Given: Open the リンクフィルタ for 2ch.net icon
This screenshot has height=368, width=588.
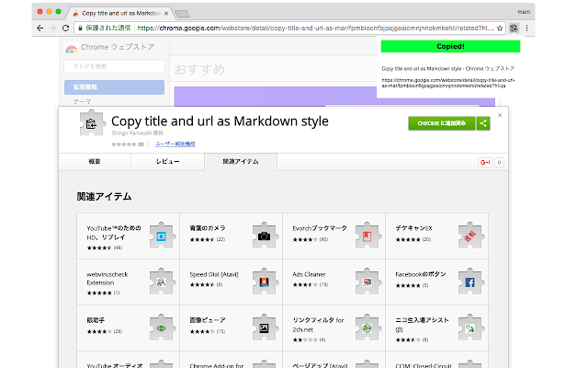Looking at the screenshot, I should coord(367,328).
